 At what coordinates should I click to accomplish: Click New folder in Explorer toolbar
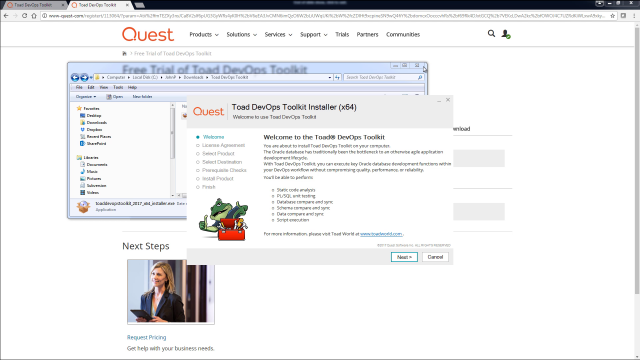142,97
